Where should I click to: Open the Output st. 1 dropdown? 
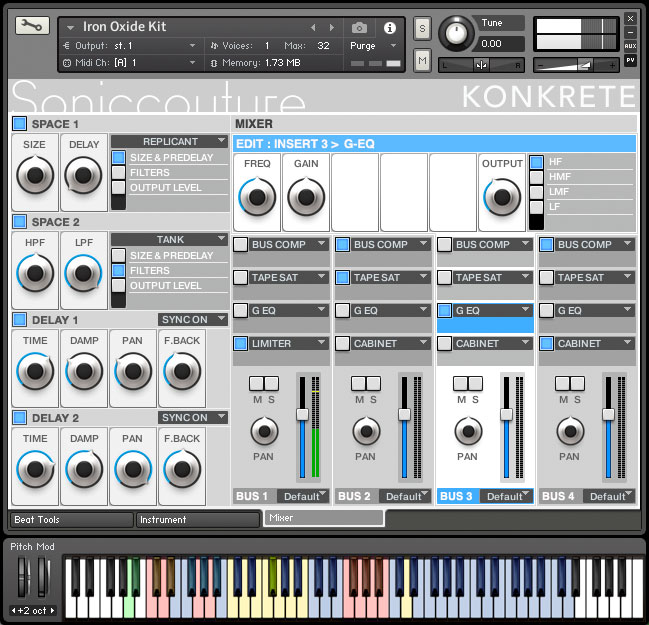[130, 46]
